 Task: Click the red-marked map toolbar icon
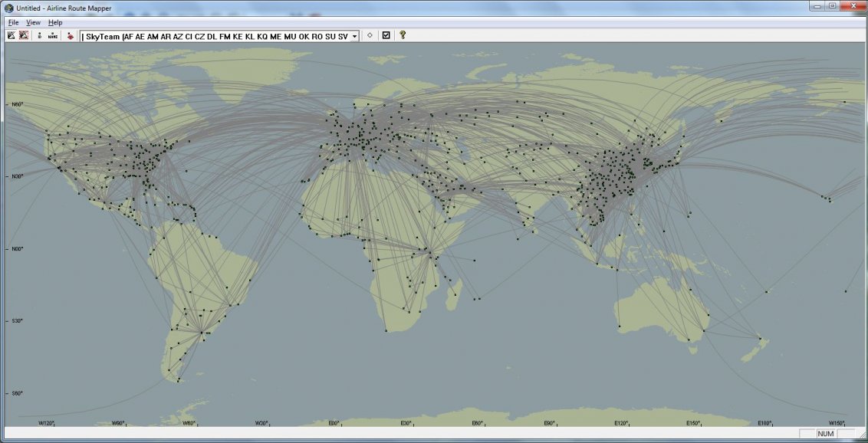pyautogui.click(x=24, y=35)
